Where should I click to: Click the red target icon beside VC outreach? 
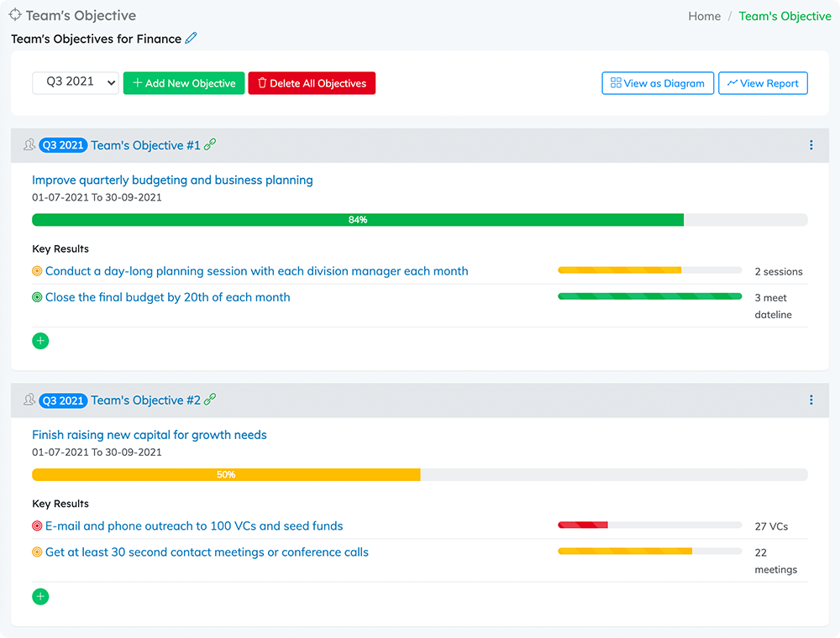37,526
